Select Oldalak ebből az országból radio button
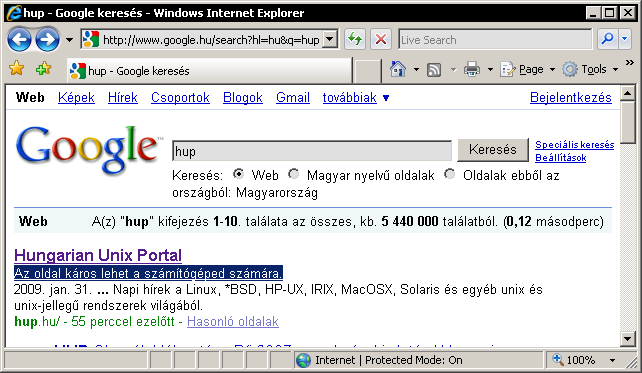Screen dimensions: 642x373 pos(450,174)
